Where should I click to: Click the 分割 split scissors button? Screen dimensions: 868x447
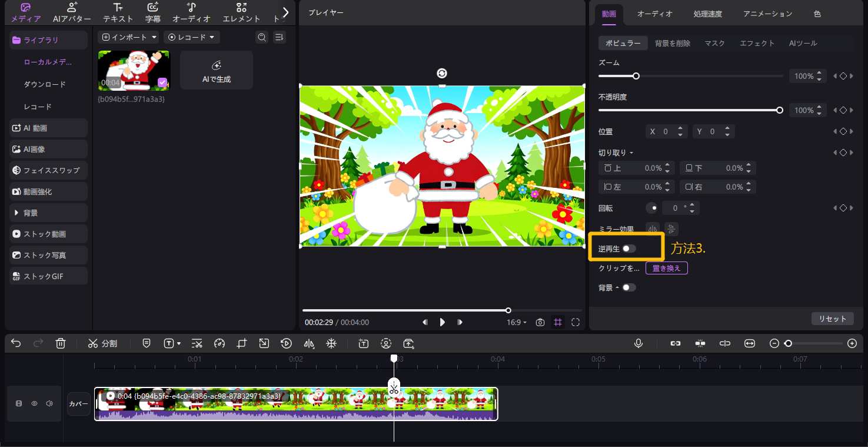103,343
